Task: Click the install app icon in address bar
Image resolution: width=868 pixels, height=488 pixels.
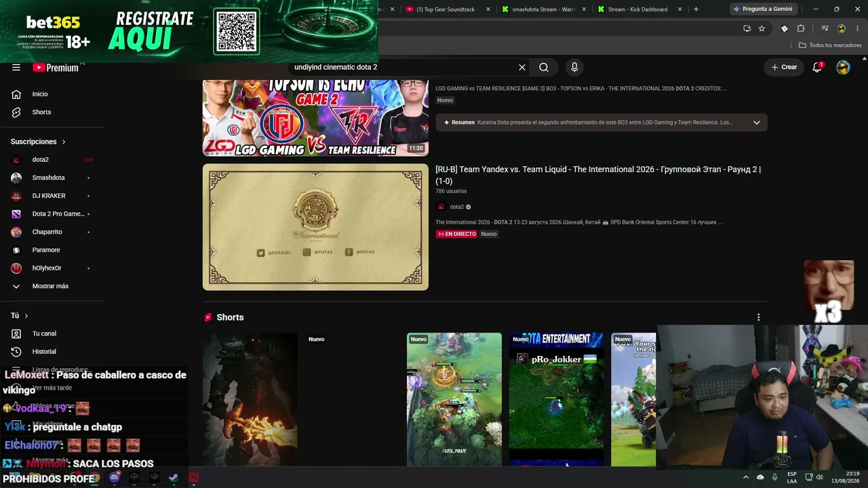Action: click(x=747, y=28)
